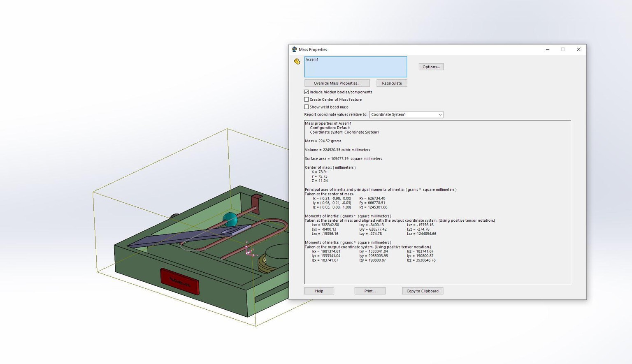Image resolution: width=632 pixels, height=364 pixels.
Task: Minimize the Mass Properties window
Action: coord(548,49)
